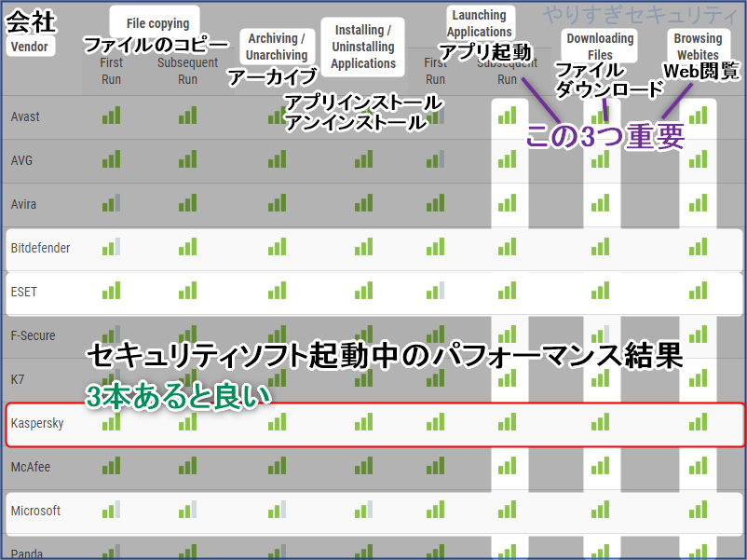Click ESET's Browsing Websites rating bars
This screenshot has height=560, width=747.
pyautogui.click(x=698, y=291)
